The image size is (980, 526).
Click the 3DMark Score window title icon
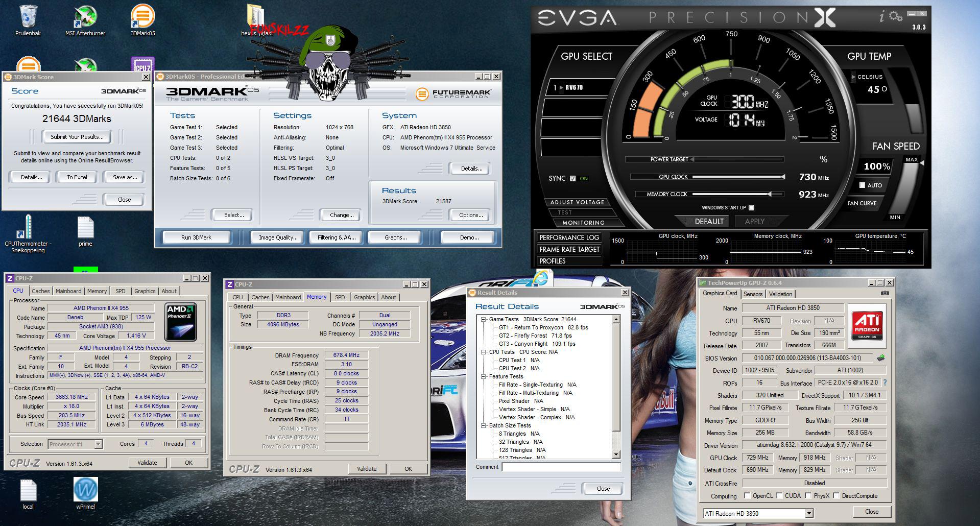[8, 77]
